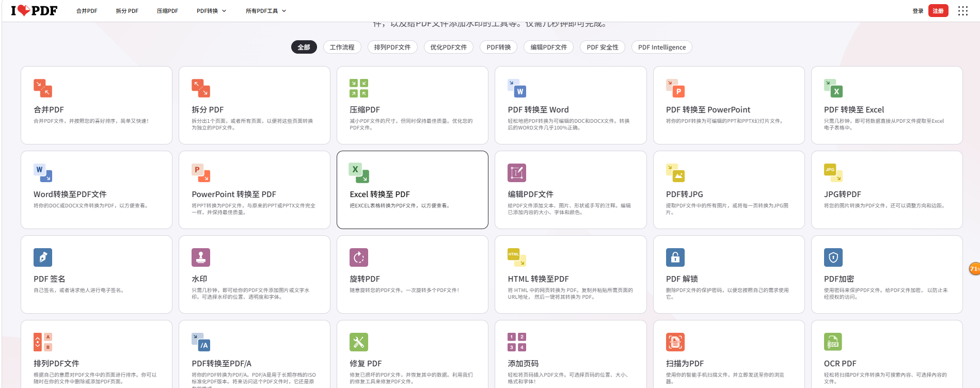Open the OCR PDF icon

(x=833, y=342)
